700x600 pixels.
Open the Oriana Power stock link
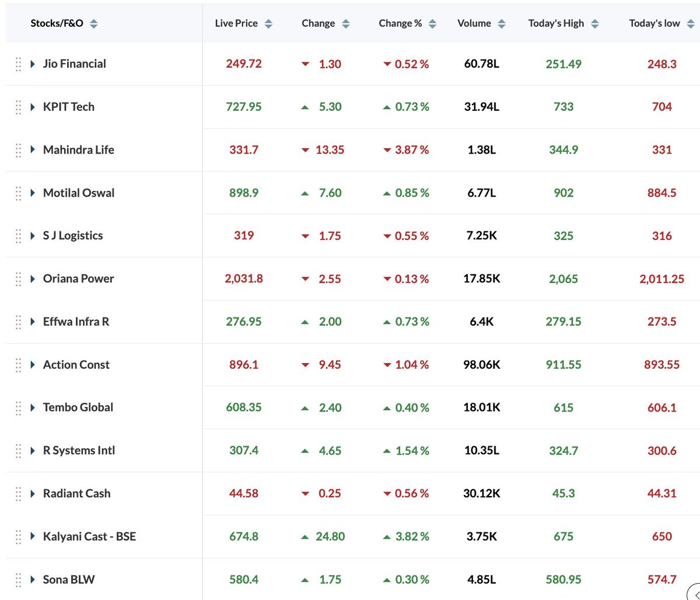tap(79, 279)
